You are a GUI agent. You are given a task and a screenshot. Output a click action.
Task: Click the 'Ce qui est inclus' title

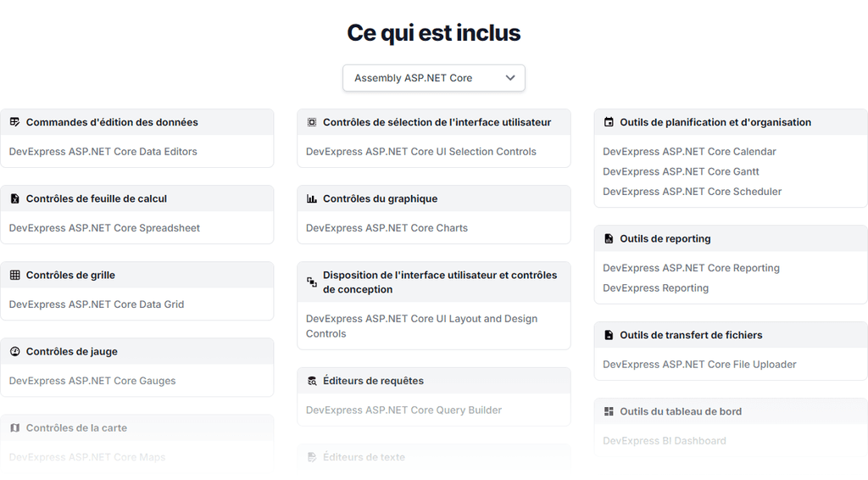click(x=433, y=33)
